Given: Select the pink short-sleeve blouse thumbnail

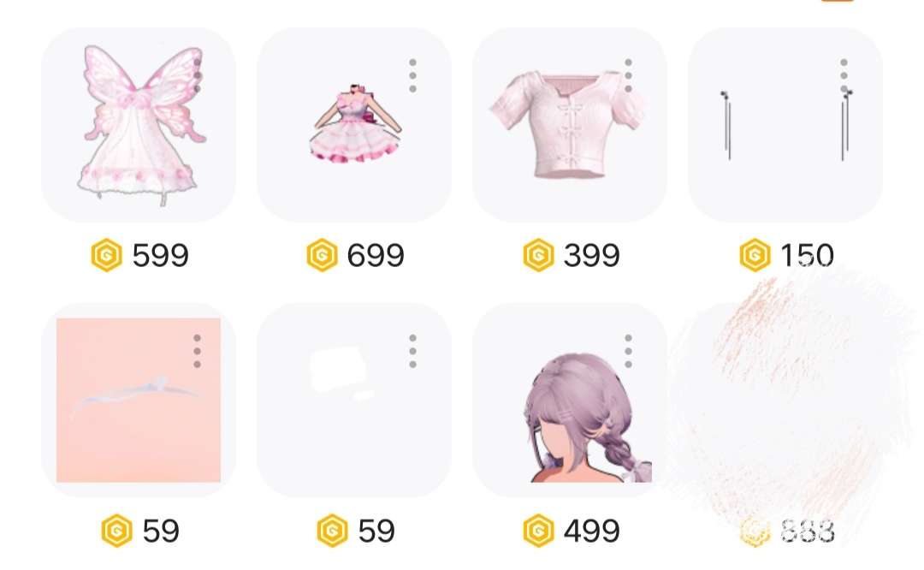Looking at the screenshot, I should [x=570, y=125].
